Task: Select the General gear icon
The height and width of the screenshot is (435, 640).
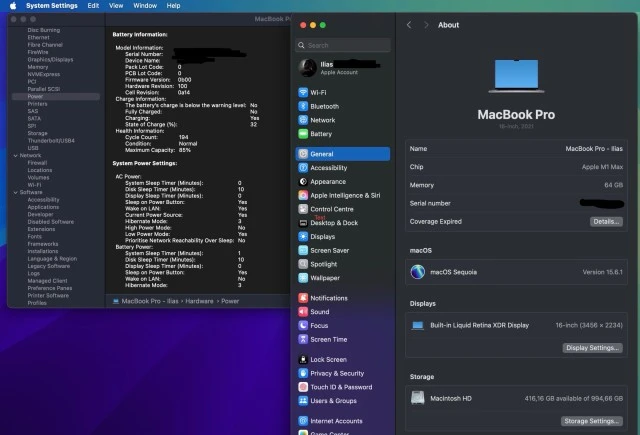Action: click(303, 154)
